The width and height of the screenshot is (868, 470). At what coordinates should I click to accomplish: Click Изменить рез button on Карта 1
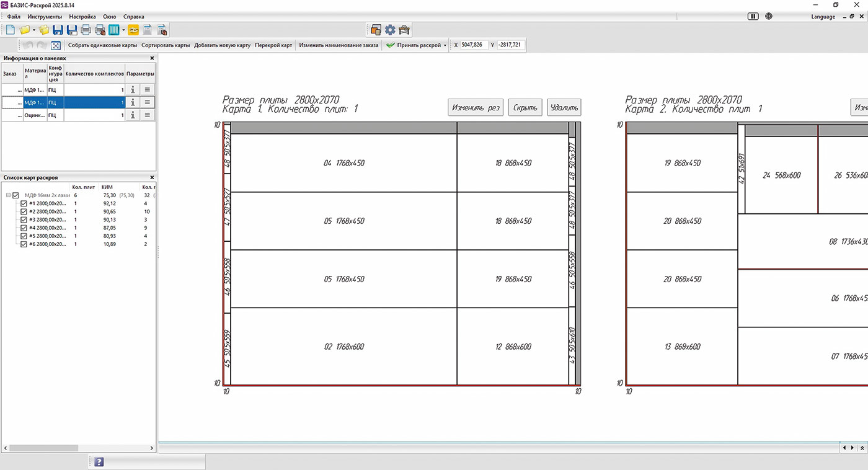[x=476, y=107]
